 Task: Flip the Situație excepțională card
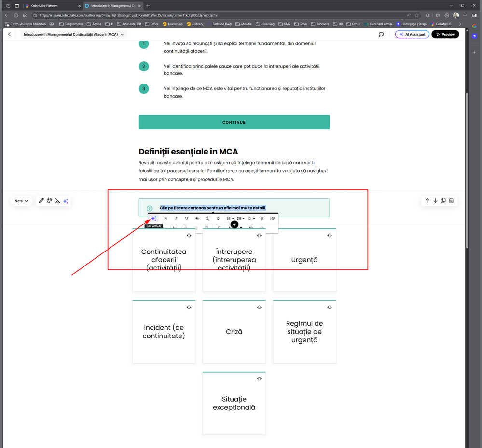coord(259,379)
